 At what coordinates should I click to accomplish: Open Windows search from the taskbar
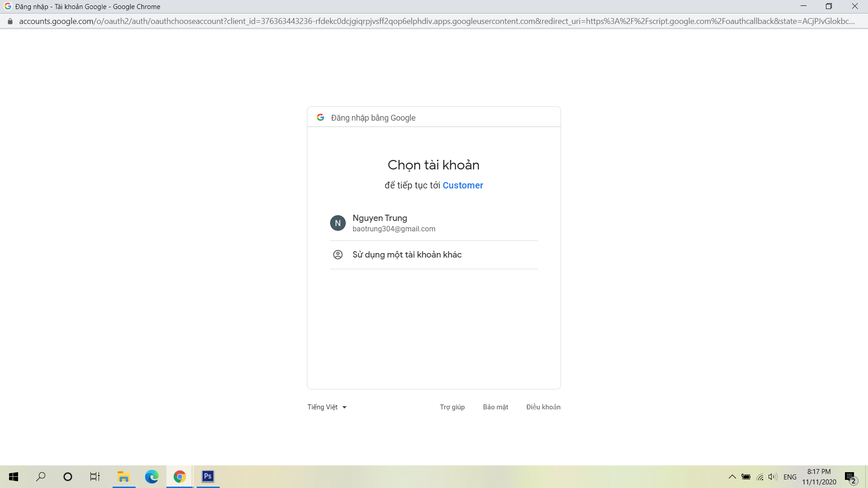click(x=41, y=477)
